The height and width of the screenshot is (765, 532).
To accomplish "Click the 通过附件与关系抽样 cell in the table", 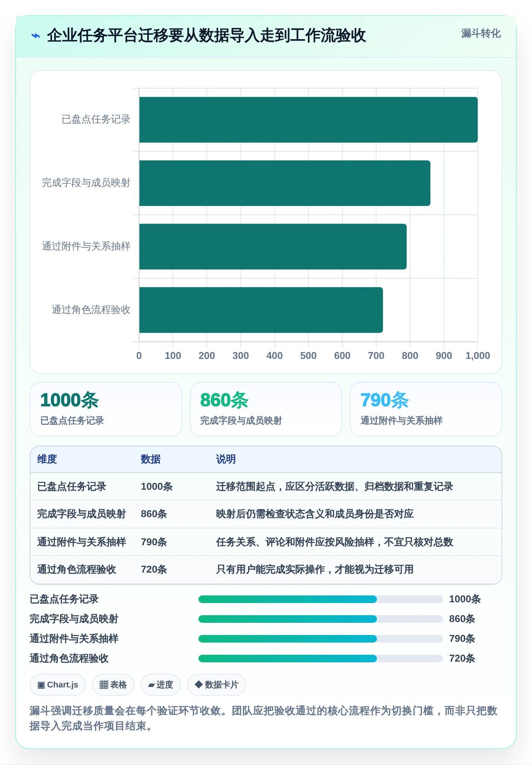I will point(82,542).
